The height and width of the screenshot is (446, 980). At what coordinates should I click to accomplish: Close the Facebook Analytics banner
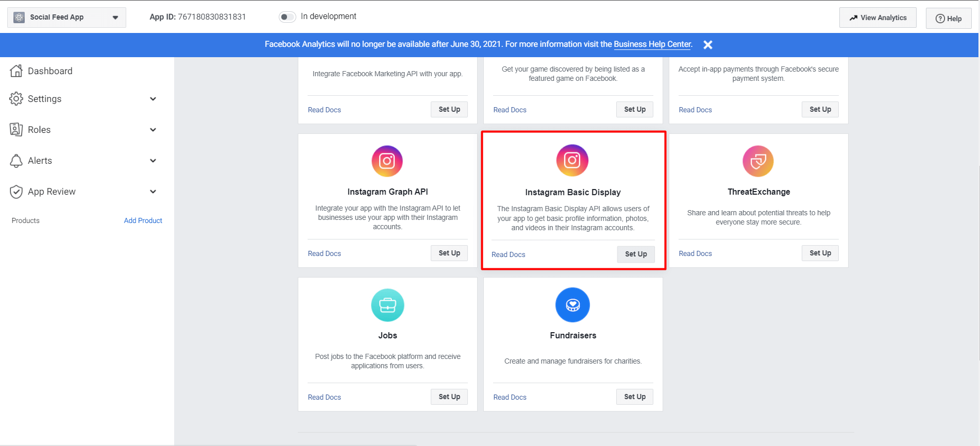(x=708, y=45)
